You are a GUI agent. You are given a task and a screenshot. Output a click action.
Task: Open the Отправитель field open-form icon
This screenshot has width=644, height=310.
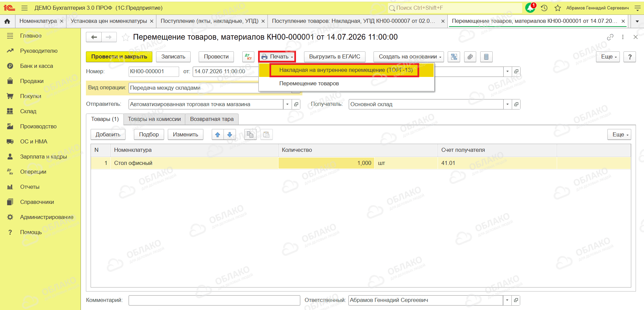(x=296, y=104)
